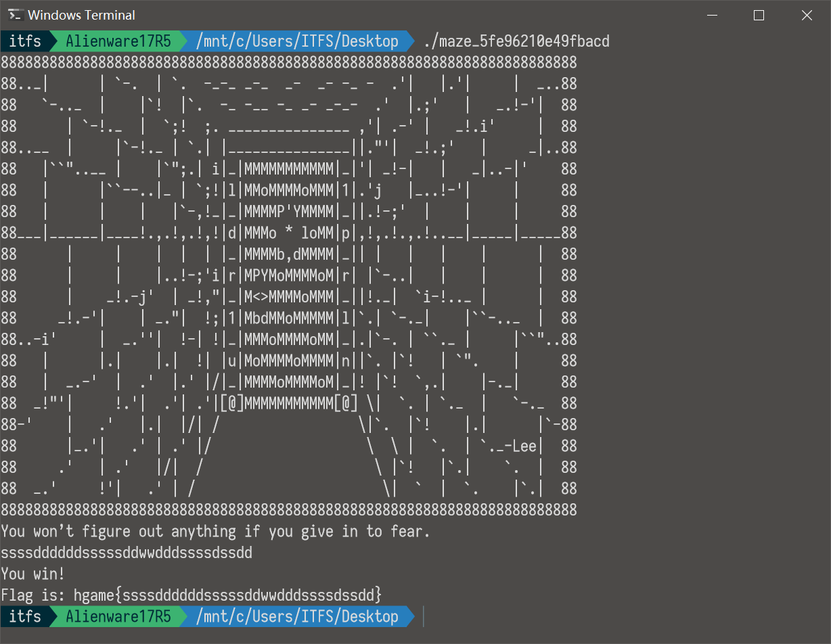The height and width of the screenshot is (644, 831).
Task: Click the Desktop path in the top prompt
Action: (297, 41)
